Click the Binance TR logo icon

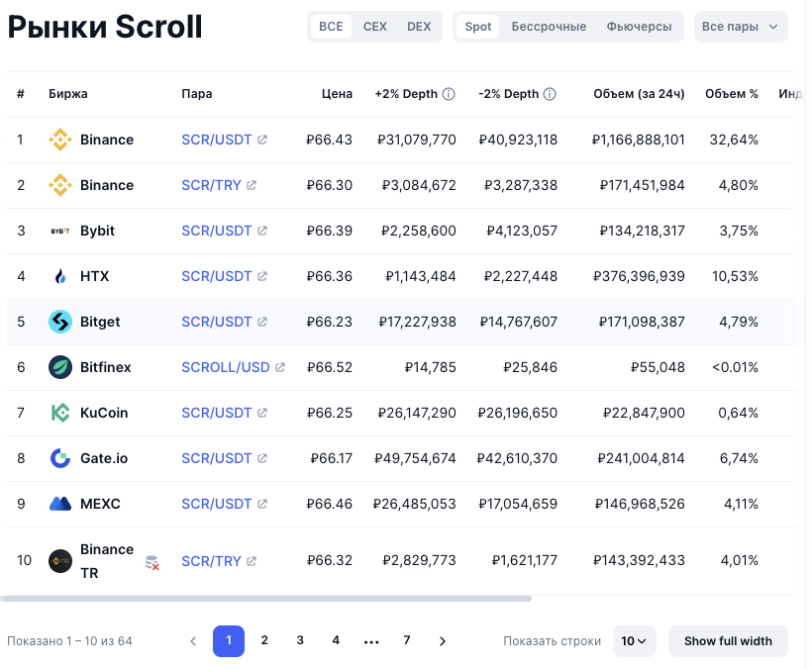coord(60,561)
